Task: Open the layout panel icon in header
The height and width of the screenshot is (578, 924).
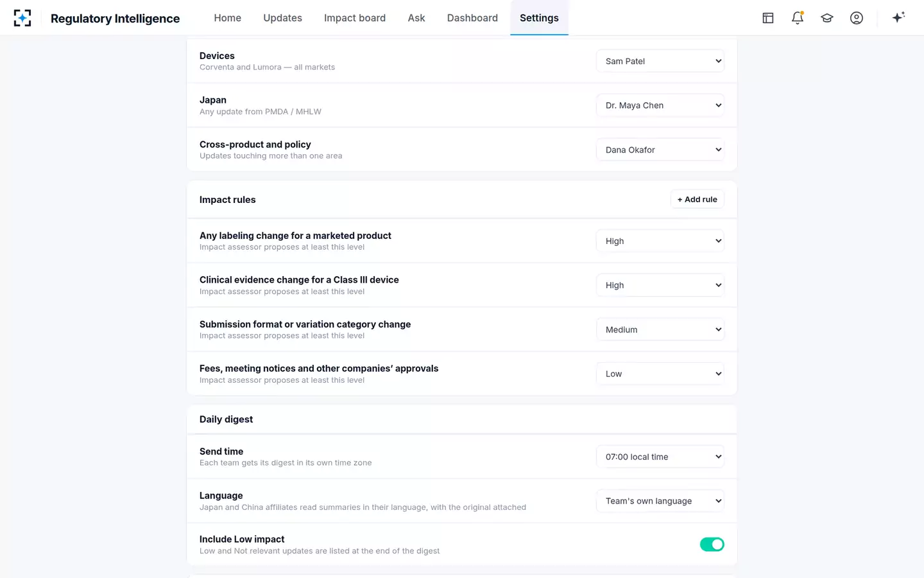Action: click(768, 18)
